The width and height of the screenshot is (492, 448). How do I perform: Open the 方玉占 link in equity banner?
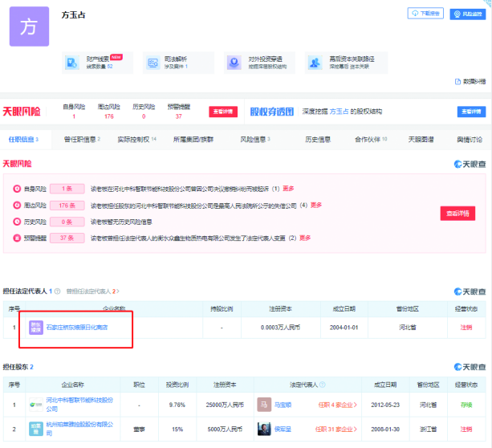coord(339,112)
